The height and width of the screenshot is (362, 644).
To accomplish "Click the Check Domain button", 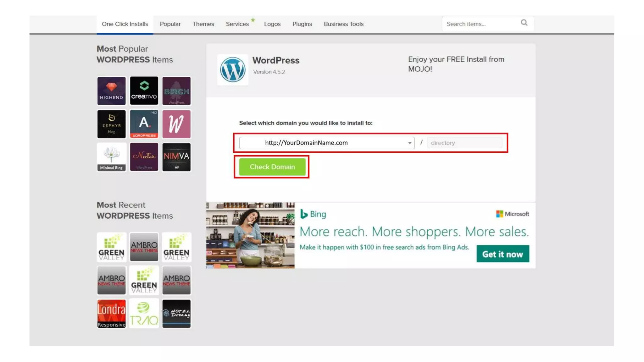I will click(272, 167).
